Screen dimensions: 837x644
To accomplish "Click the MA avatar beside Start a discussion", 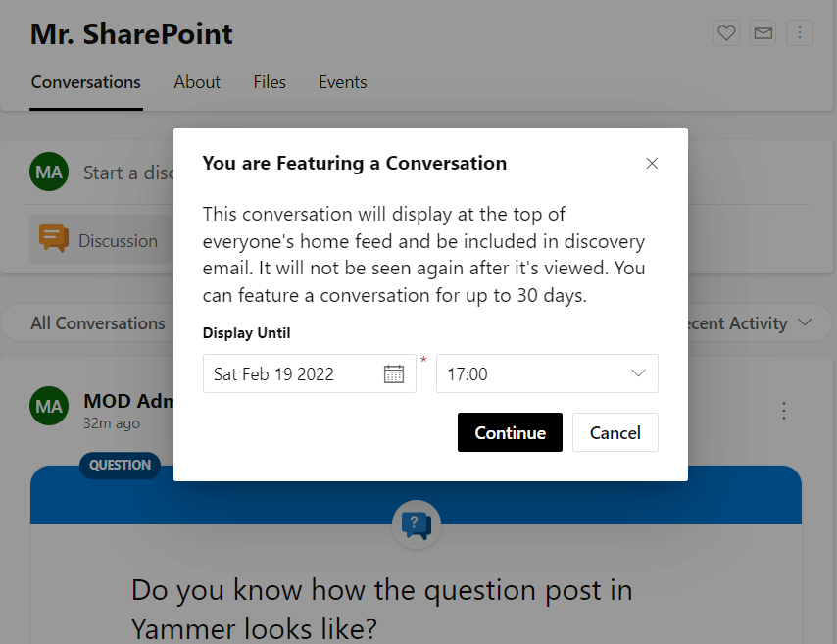I will (x=49, y=172).
